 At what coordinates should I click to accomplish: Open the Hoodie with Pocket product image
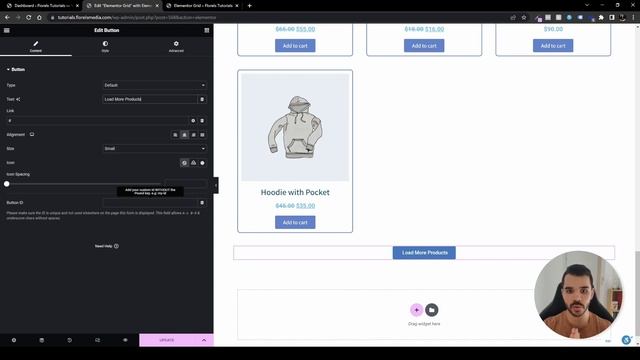[x=295, y=127]
